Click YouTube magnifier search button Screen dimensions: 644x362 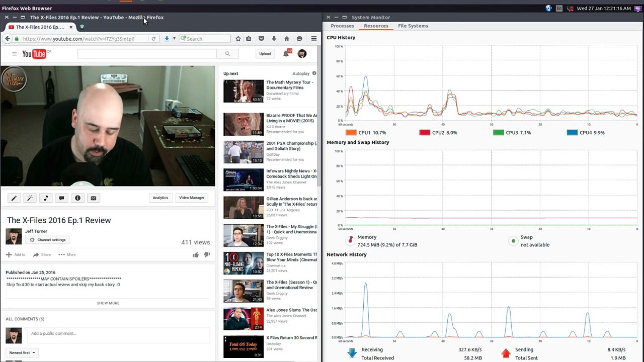(227, 54)
